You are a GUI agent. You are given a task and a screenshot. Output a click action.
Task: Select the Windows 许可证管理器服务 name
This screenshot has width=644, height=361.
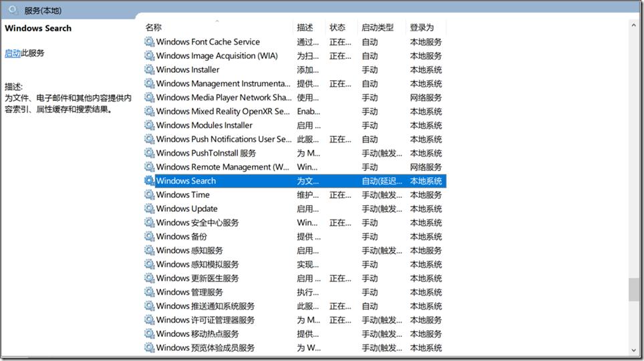point(205,320)
